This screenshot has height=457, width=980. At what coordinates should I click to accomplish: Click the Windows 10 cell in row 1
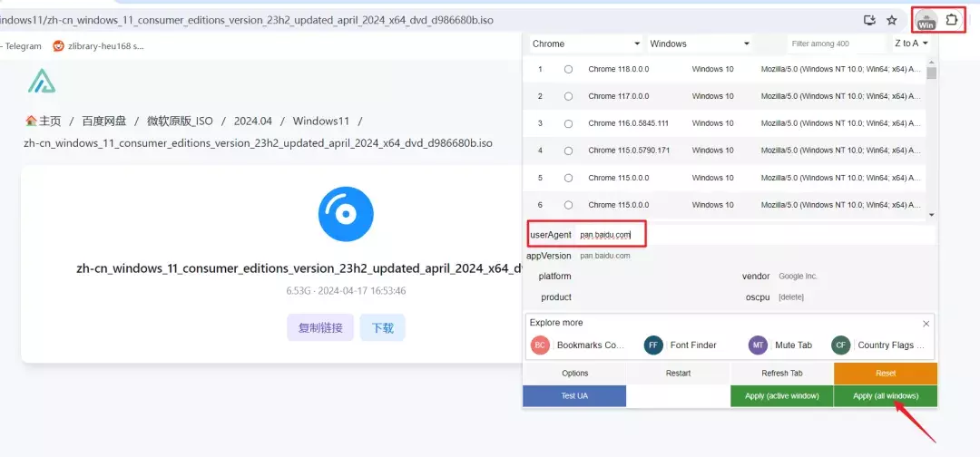pos(712,69)
